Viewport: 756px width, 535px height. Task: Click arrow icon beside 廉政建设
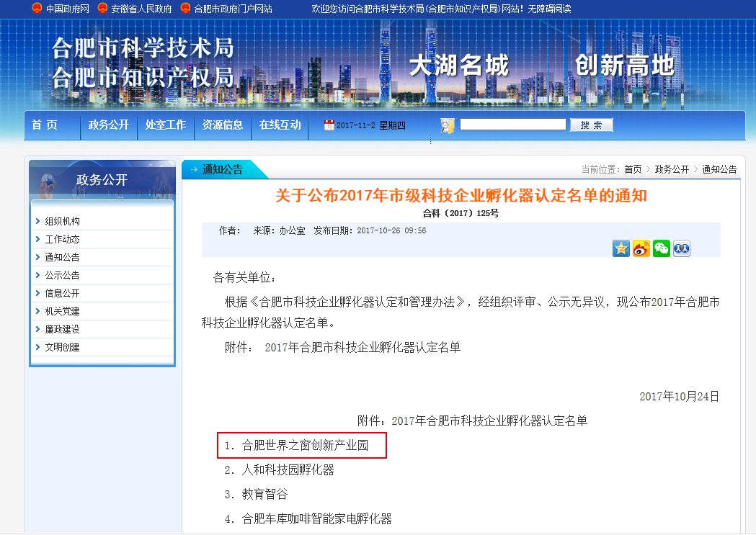tap(37, 329)
